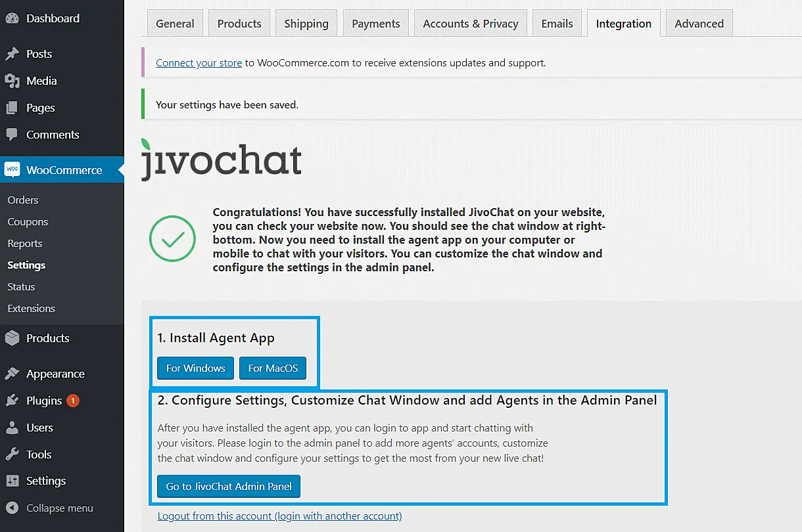
Task: Open Orders under WooCommerce menu
Action: [23, 200]
